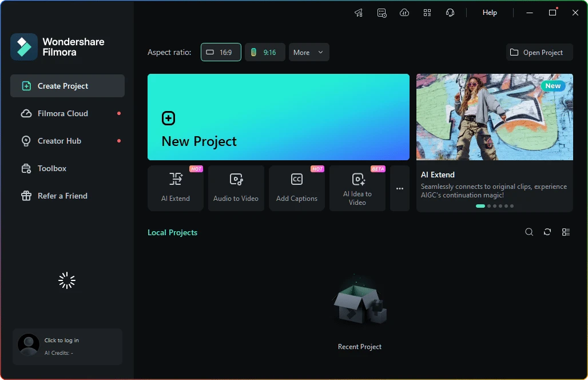Refresh the local projects list
Viewport: 588px width, 380px height.
547,232
